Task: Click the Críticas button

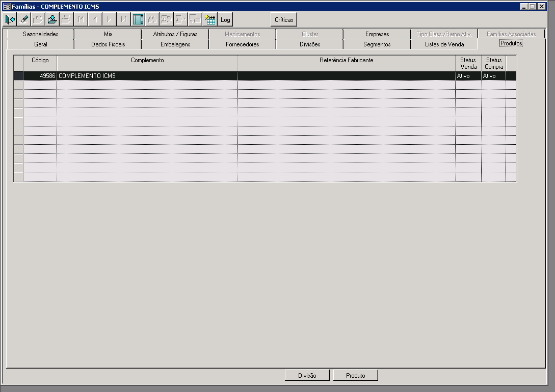Action: 284,19
